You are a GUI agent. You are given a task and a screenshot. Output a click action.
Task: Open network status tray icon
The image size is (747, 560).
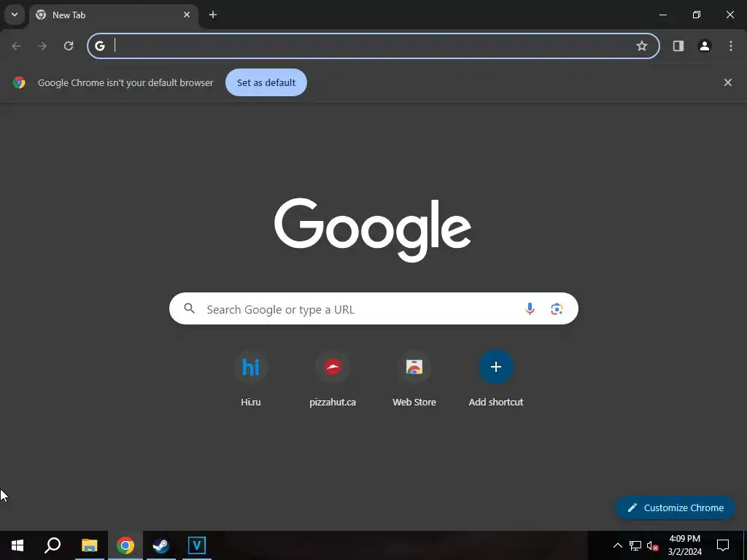pyautogui.click(x=635, y=545)
